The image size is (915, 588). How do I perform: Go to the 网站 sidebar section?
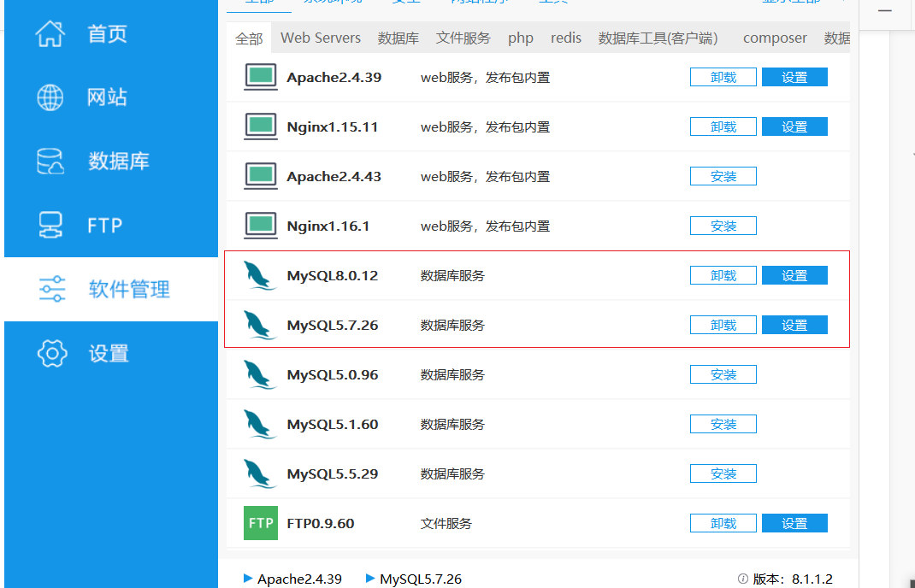(x=111, y=97)
